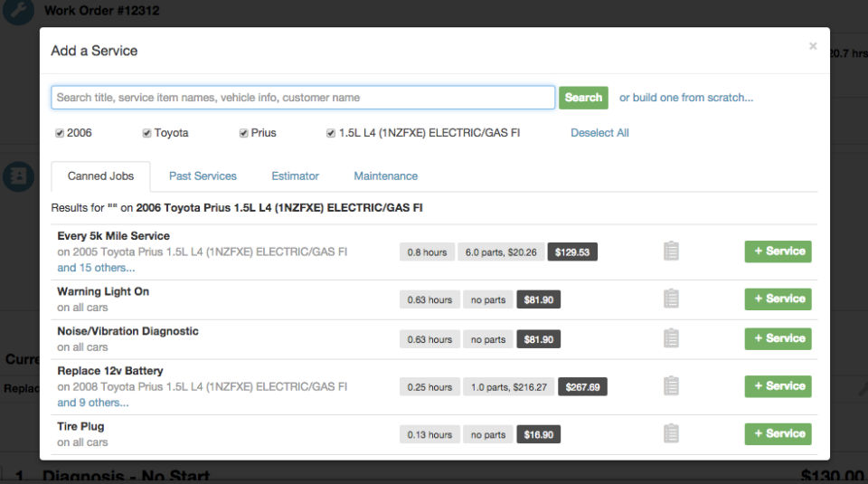This screenshot has height=484, width=868.
Task: Click the Replace 12v Battery title
Action: click(110, 371)
